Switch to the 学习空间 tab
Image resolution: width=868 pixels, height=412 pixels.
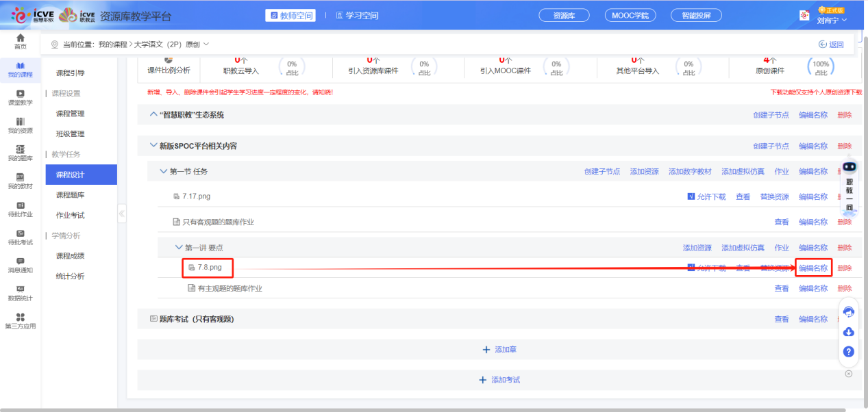pos(356,15)
